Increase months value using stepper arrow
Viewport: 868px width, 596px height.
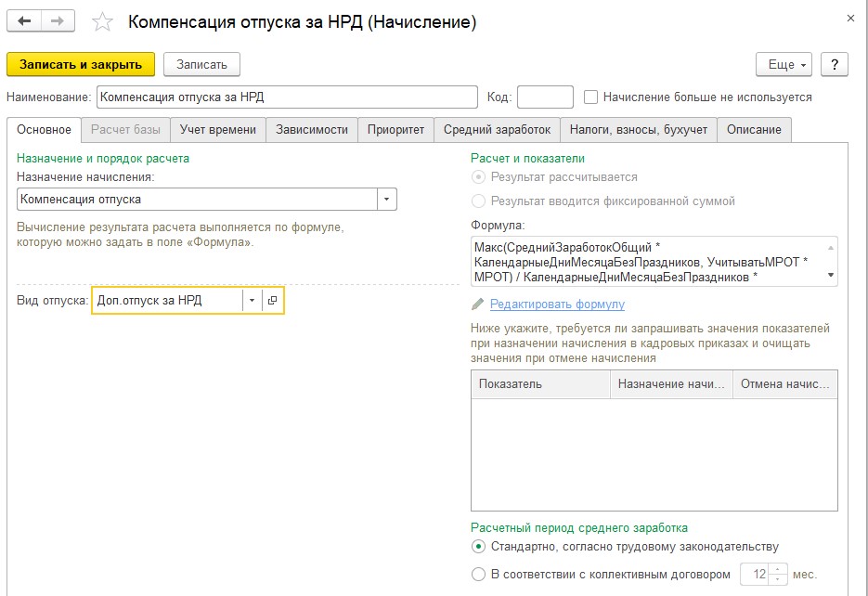click(x=778, y=569)
